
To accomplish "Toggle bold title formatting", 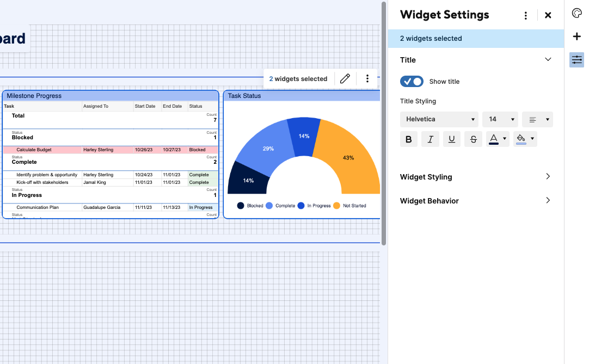I will (409, 139).
